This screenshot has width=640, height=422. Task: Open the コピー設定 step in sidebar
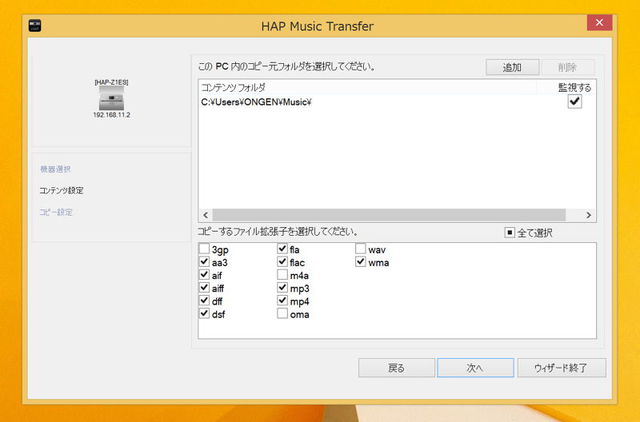(56, 212)
